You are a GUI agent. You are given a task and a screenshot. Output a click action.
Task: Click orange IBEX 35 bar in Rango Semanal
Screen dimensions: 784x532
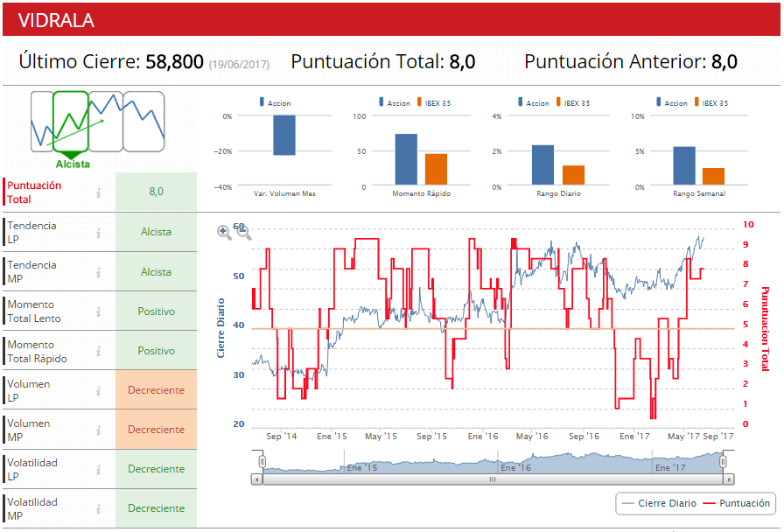[x=713, y=177]
